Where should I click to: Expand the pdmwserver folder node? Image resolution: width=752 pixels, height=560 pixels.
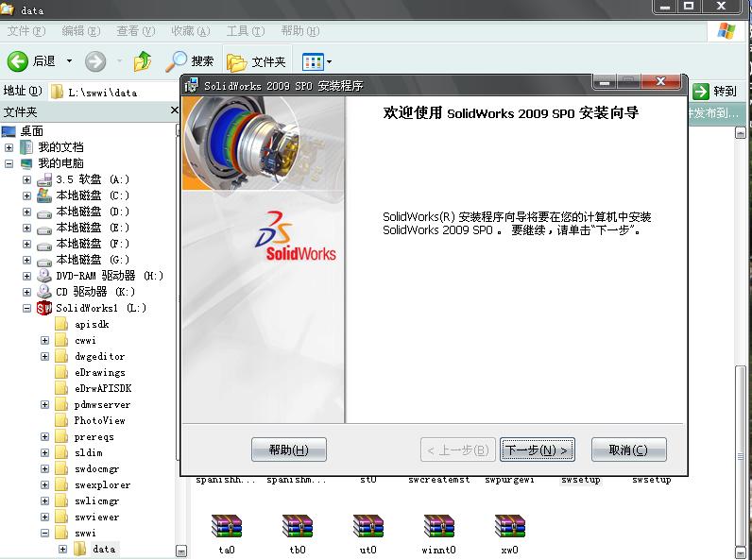pyautogui.click(x=44, y=405)
